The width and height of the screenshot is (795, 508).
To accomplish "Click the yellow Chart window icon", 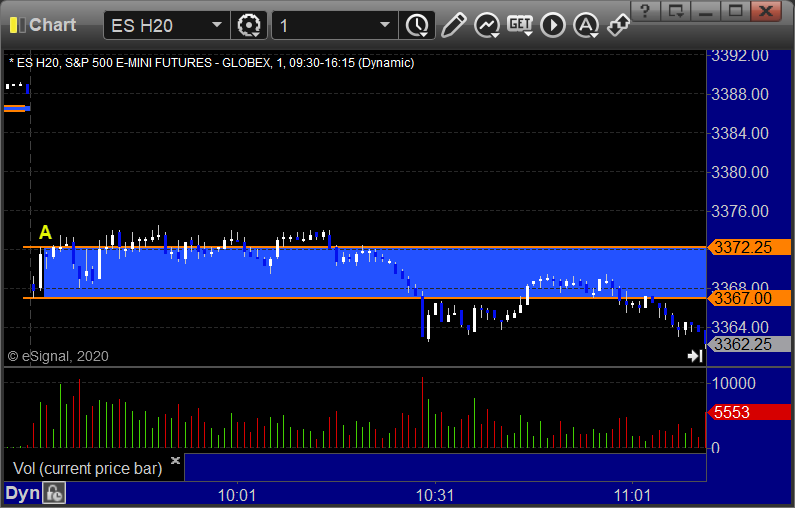I will point(17,25).
